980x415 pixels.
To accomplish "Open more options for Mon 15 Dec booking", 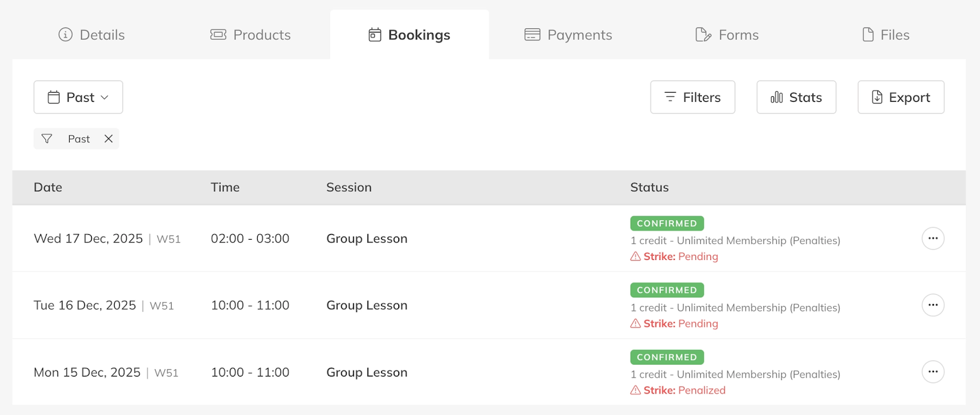I will coord(933,372).
